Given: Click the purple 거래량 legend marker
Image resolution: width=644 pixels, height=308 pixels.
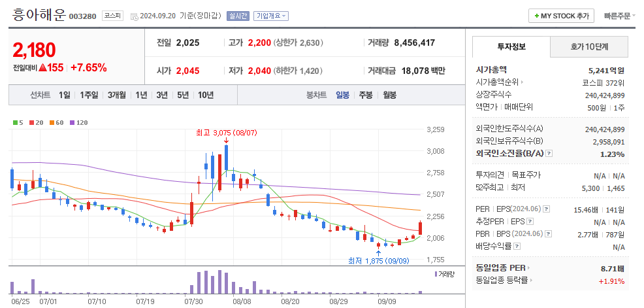Looking at the screenshot, I should (436, 274).
